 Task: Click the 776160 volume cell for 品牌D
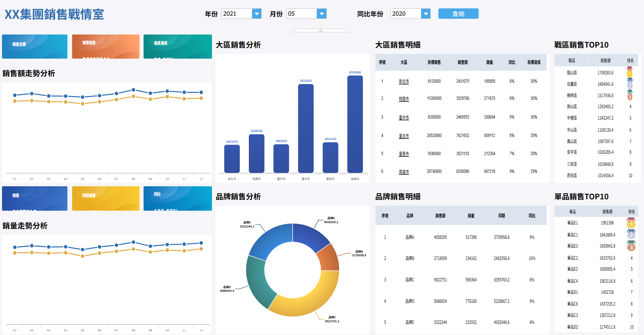(471, 301)
